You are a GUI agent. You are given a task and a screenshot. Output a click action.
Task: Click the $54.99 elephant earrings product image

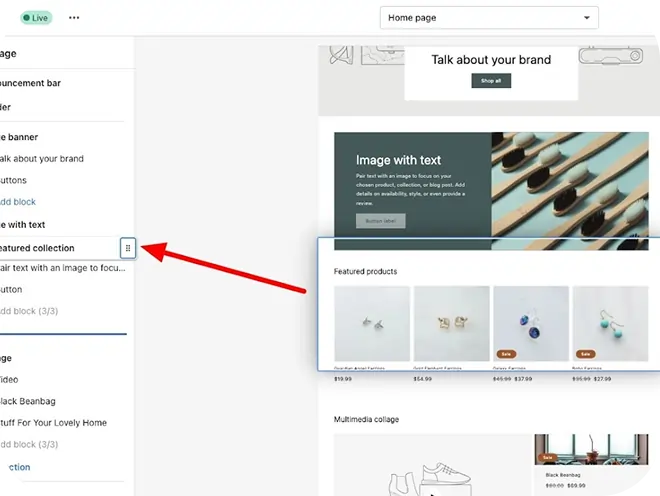tap(451, 324)
